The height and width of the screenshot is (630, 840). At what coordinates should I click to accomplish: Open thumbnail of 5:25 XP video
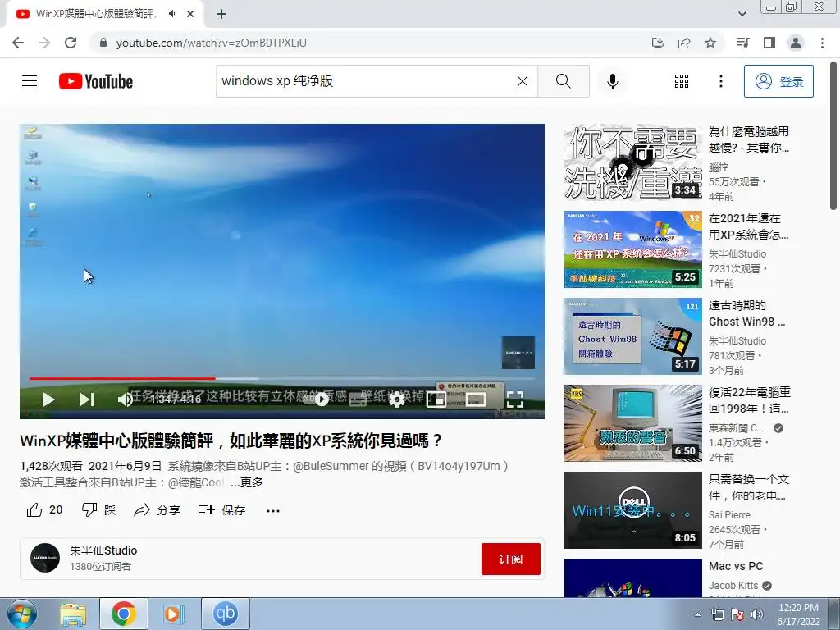click(632, 249)
